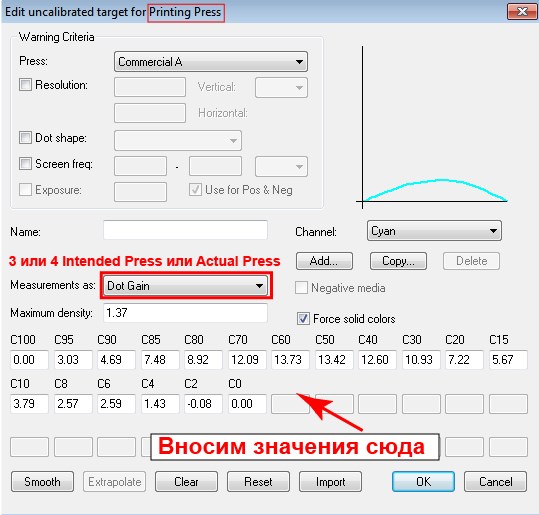Click the first Screen freq input field
The width and height of the screenshot is (539, 515).
[x=140, y=166]
